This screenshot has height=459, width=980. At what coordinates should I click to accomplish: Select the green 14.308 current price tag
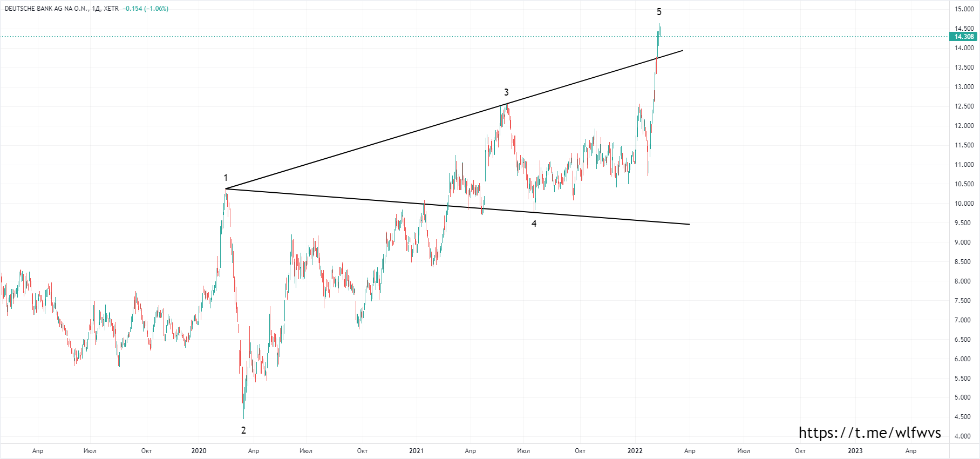(x=963, y=37)
